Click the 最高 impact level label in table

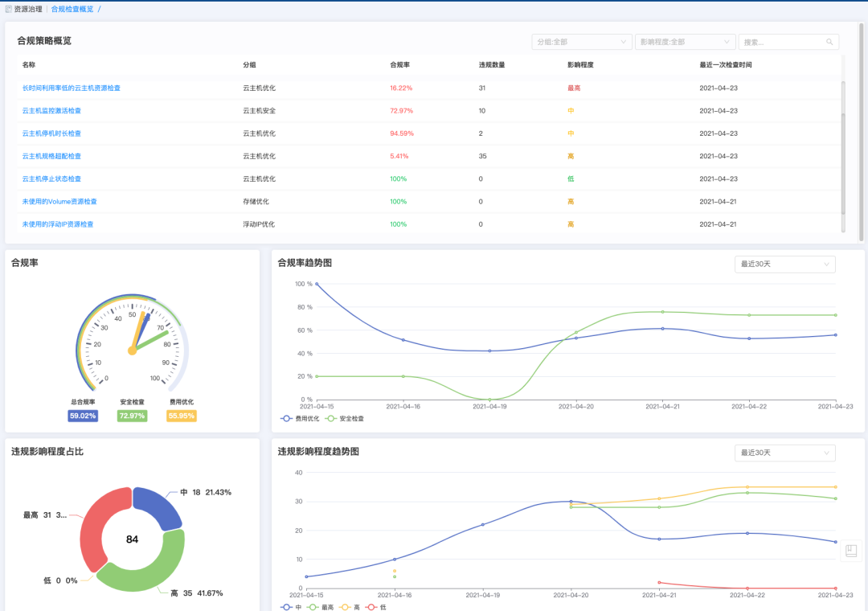574,88
